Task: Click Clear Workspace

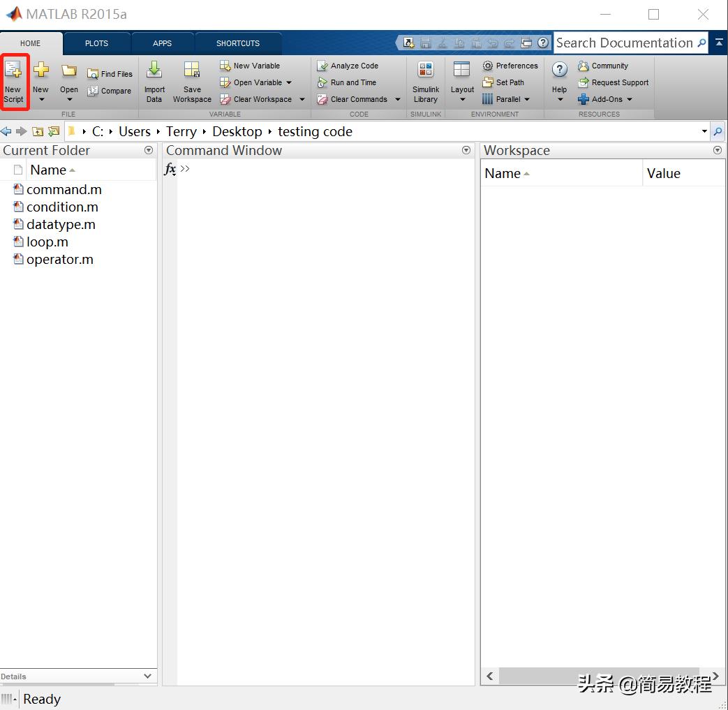Action: click(256, 99)
